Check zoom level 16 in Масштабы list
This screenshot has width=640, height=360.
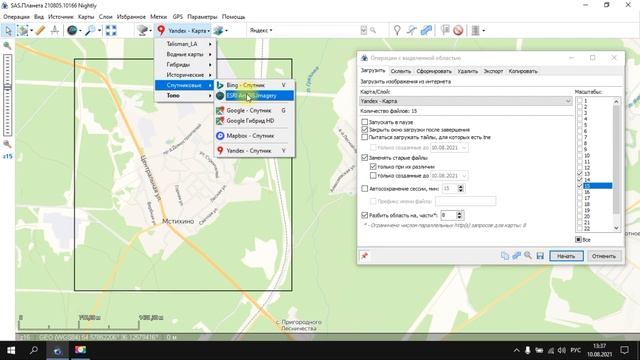[x=580, y=192]
